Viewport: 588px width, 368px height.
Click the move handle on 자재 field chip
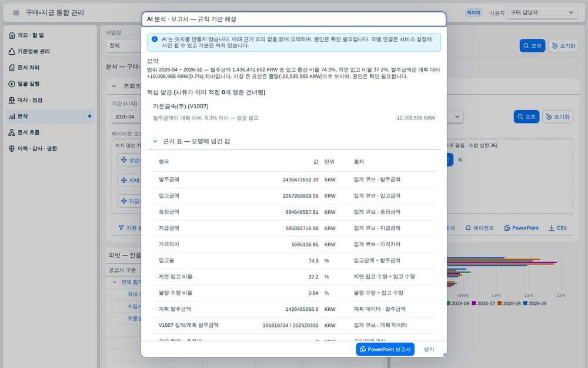pos(123,181)
